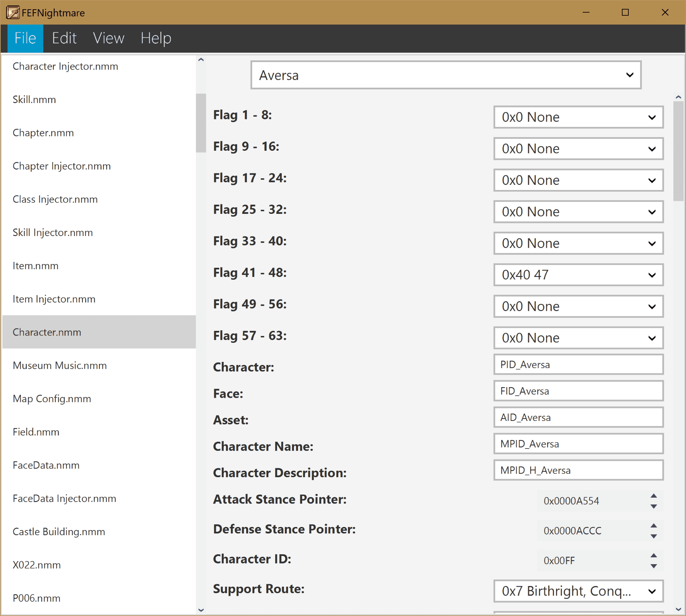
Task: Click the right panel vertical scrollbar thumb
Action: tap(678, 151)
